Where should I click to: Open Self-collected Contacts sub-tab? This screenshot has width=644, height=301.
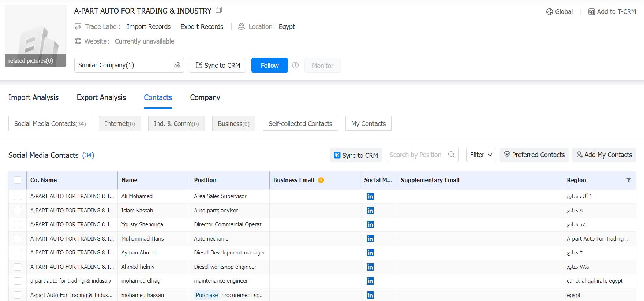tap(300, 124)
